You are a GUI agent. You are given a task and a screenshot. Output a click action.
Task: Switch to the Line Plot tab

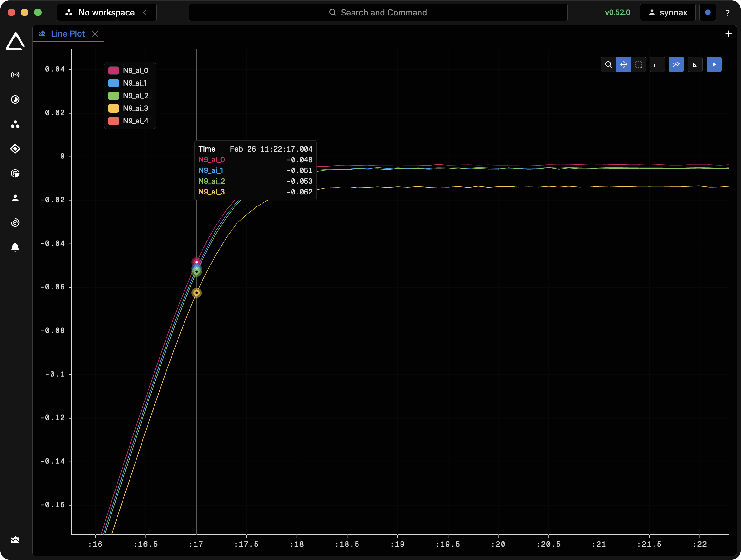[x=68, y=34]
